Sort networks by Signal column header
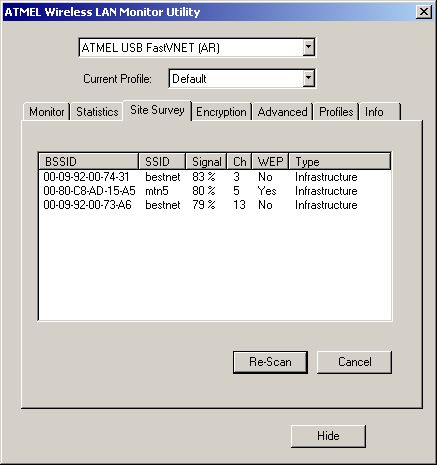437x465 pixels. click(206, 162)
